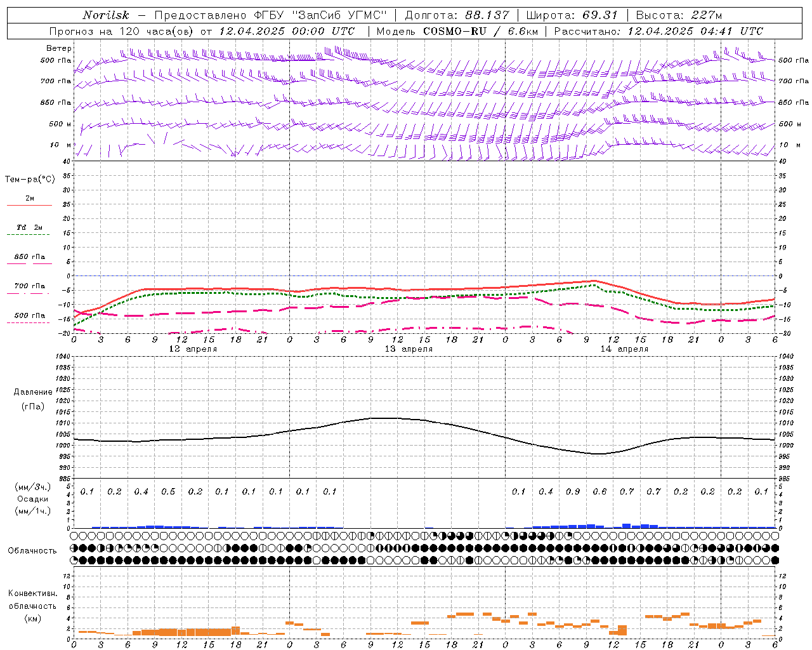Click the Широта: 69.31 value
This screenshot has width=812, height=650.
(x=572, y=15)
